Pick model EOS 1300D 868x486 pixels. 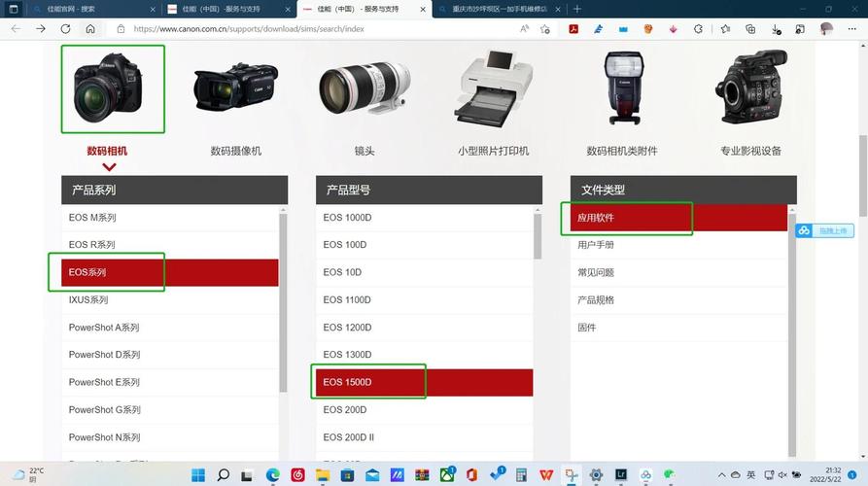tap(425, 355)
